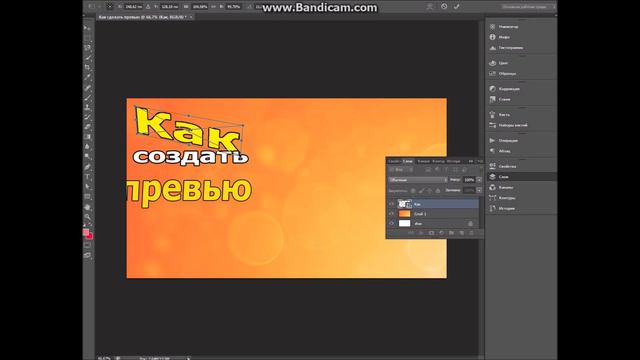The width and height of the screenshot is (640, 360).
Task: Hide the Слой 1 layer
Action: click(x=391, y=213)
